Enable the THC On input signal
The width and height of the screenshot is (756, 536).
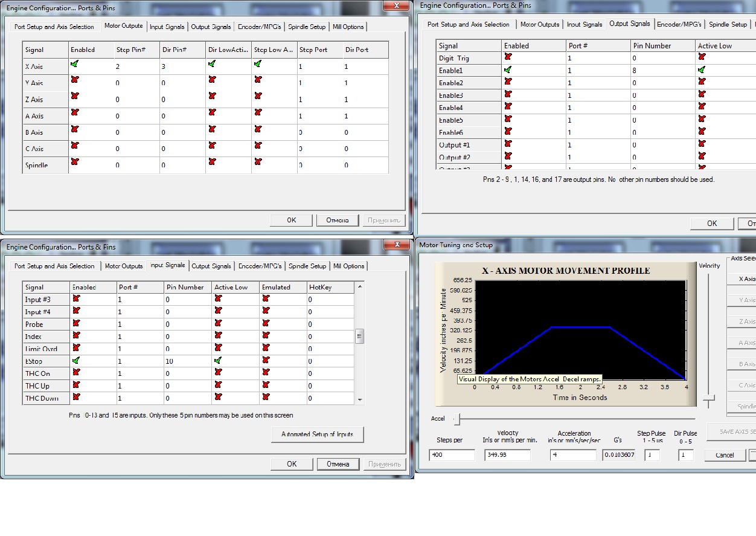76,372
